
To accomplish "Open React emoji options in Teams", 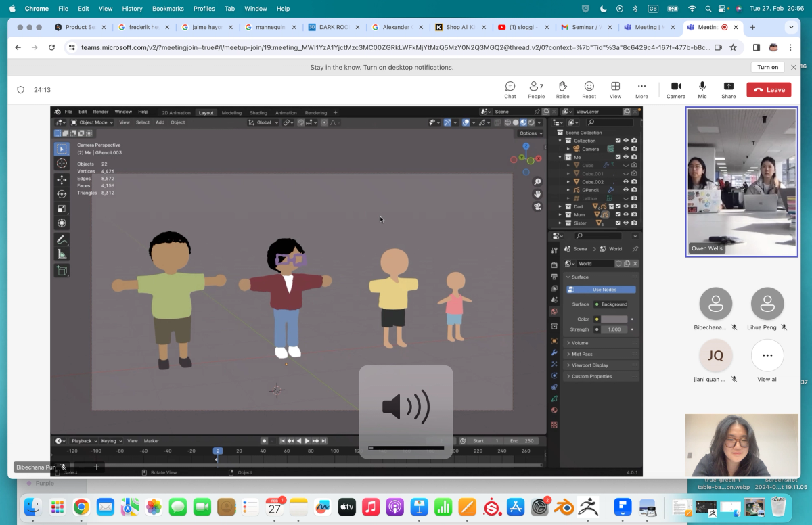I will [589, 90].
